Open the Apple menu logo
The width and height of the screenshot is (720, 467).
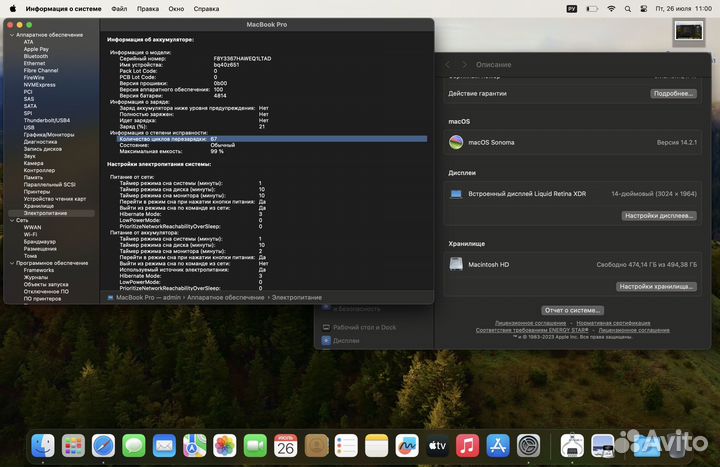coord(12,8)
